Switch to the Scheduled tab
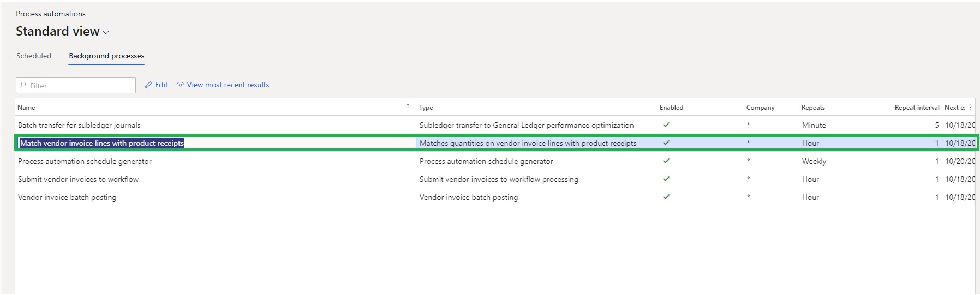 click(x=34, y=56)
